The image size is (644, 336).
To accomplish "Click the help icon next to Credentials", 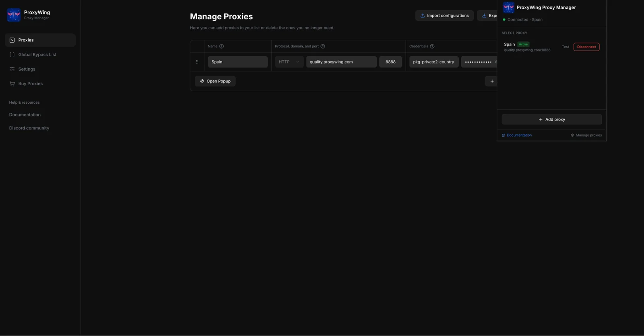I will [432, 46].
